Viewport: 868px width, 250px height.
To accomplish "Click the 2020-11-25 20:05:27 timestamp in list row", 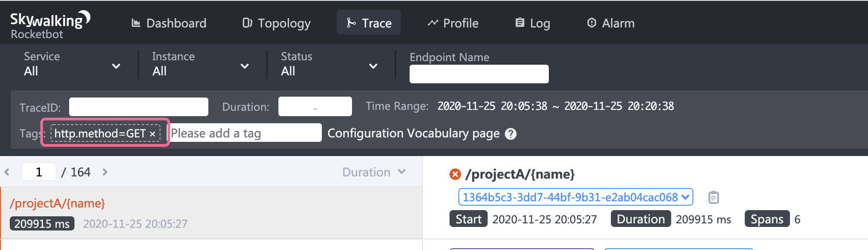I will tap(135, 224).
